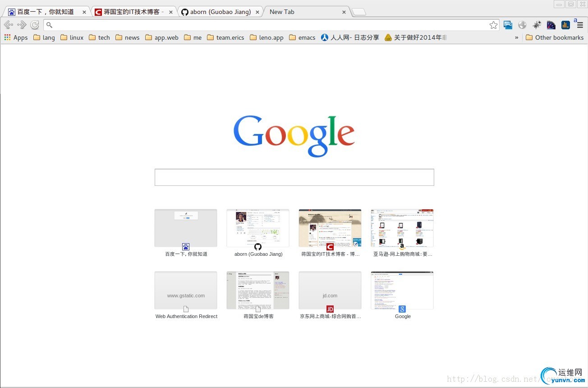
Task: Click the bug-shaped extension icon
Action: [x=537, y=25]
